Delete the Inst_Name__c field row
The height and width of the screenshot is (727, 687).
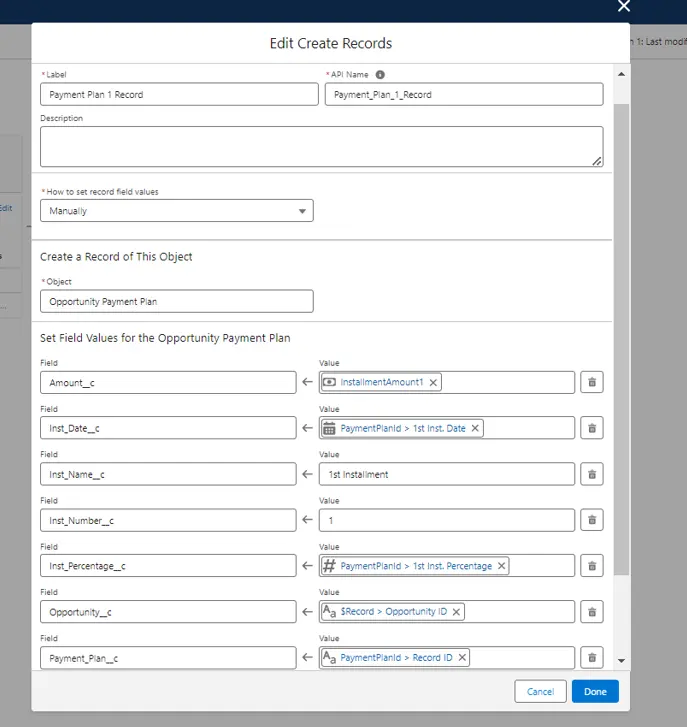[591, 474]
